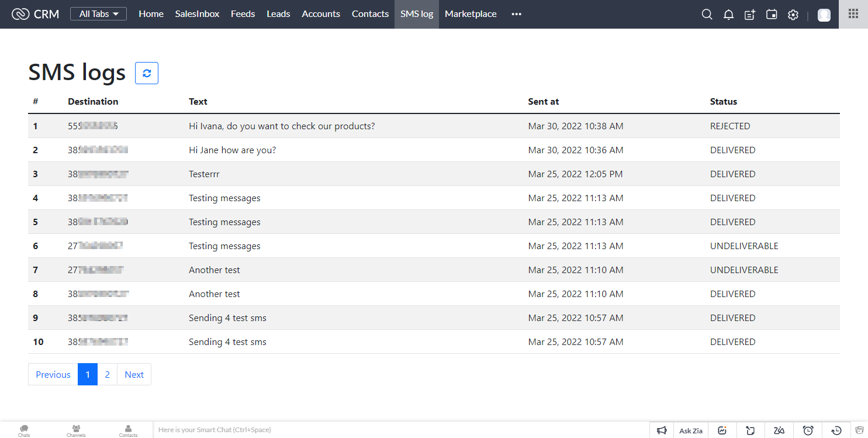Open the alarm clock reminders icon
The width and height of the screenshot is (868, 438).
click(x=808, y=430)
